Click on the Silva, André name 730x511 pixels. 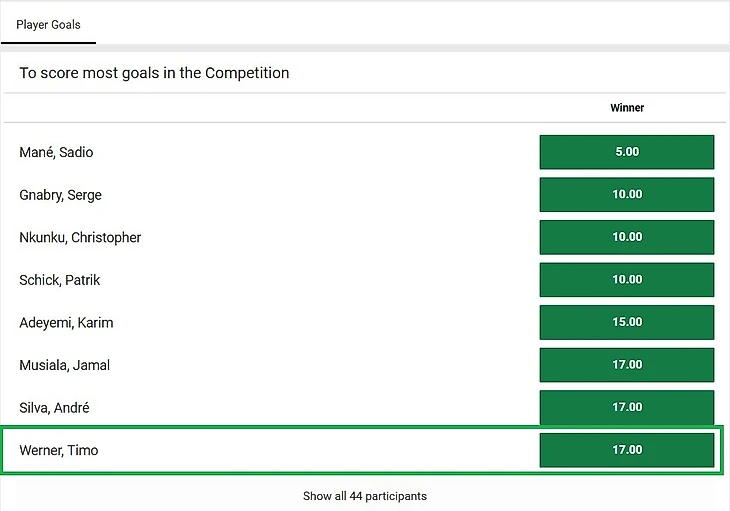pyautogui.click(x=54, y=408)
